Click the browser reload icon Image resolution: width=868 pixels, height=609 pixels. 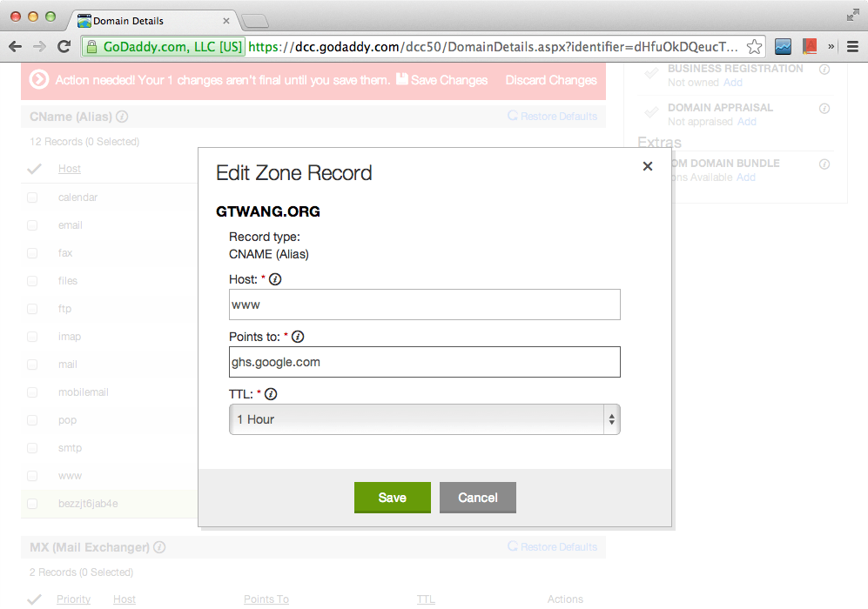[x=64, y=46]
